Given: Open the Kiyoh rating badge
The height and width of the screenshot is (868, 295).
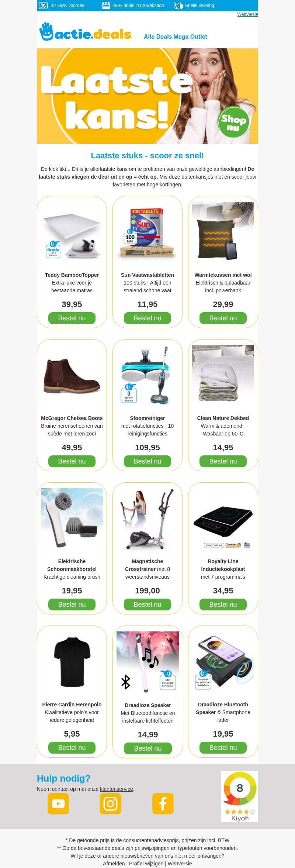Looking at the screenshot, I should (240, 796).
